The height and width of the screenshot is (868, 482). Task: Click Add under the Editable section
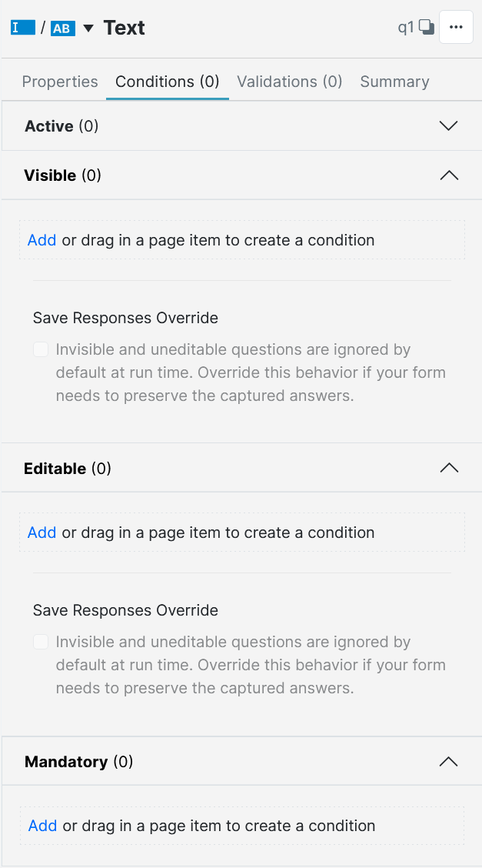tap(42, 532)
